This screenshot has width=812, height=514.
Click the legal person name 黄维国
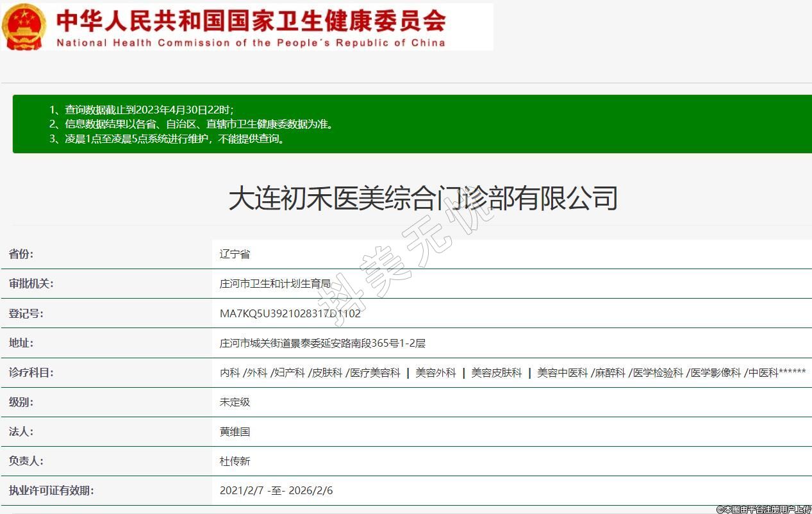tap(235, 431)
